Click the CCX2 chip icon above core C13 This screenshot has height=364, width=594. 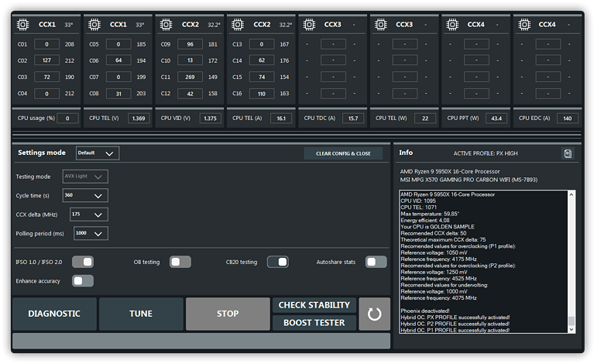pyautogui.click(x=238, y=25)
